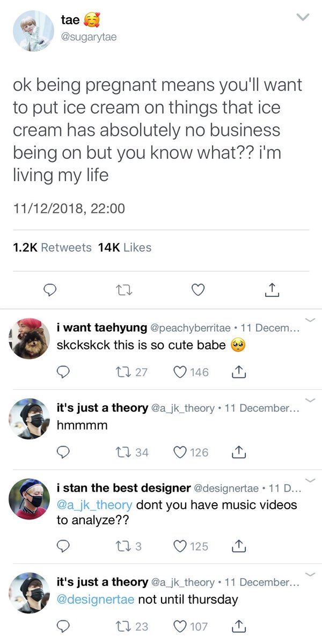
Task: View the 1.2K Retweets list
Action: (52, 247)
